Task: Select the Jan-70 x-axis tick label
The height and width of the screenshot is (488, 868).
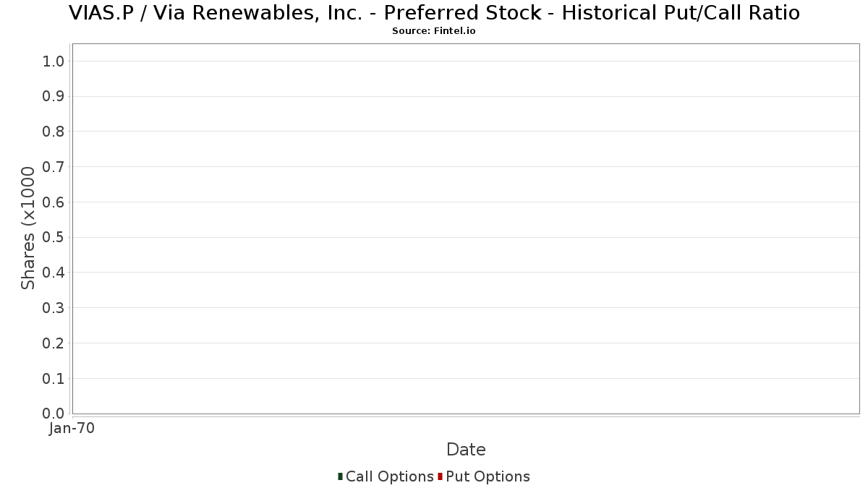Action: pos(72,429)
